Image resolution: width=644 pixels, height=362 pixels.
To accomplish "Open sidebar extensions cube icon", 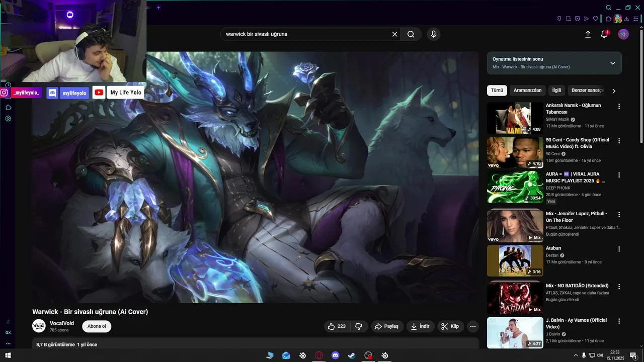I will pyautogui.click(x=8, y=107).
